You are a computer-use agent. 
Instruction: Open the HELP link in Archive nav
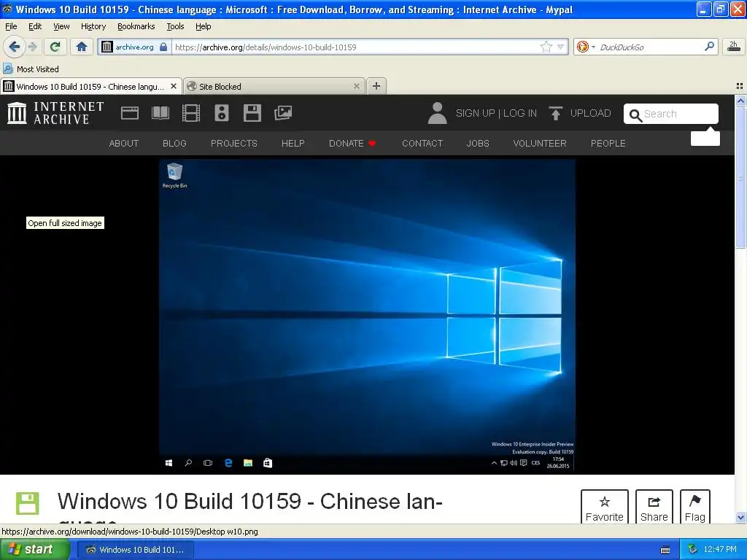(x=293, y=144)
